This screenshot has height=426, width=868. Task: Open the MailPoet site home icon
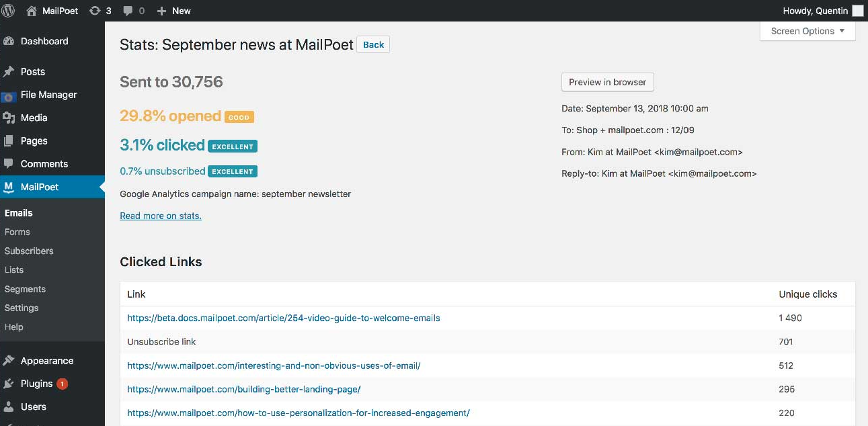coord(32,11)
